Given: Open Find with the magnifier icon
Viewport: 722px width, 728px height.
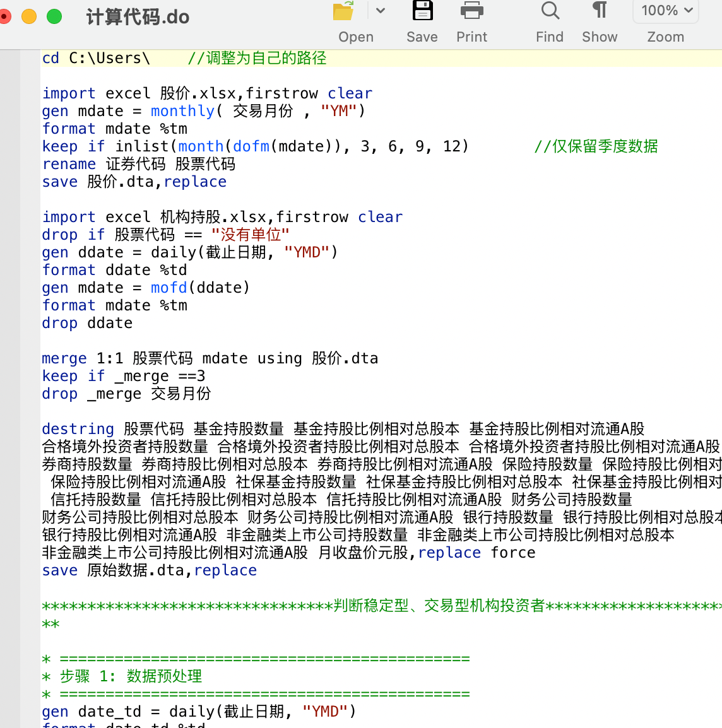Looking at the screenshot, I should point(550,11).
